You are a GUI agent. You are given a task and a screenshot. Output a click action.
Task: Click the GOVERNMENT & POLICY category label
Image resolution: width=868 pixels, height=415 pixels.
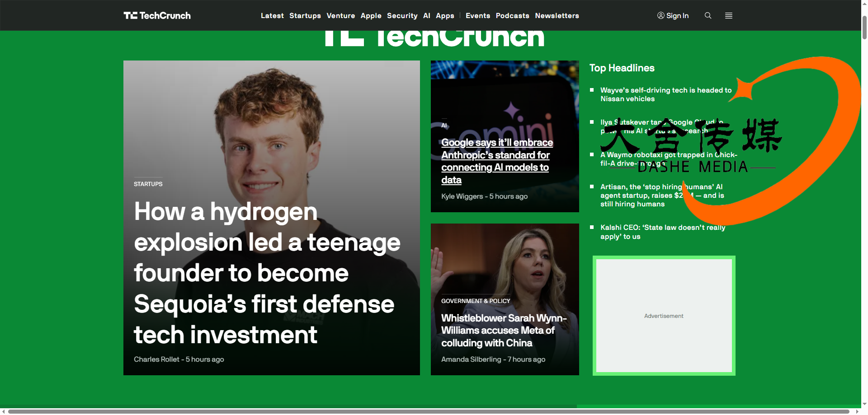point(476,301)
